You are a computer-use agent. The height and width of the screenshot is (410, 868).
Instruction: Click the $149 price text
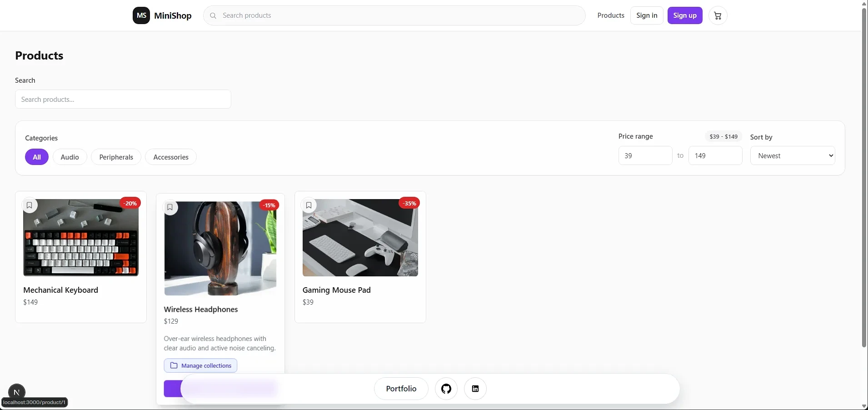point(30,302)
